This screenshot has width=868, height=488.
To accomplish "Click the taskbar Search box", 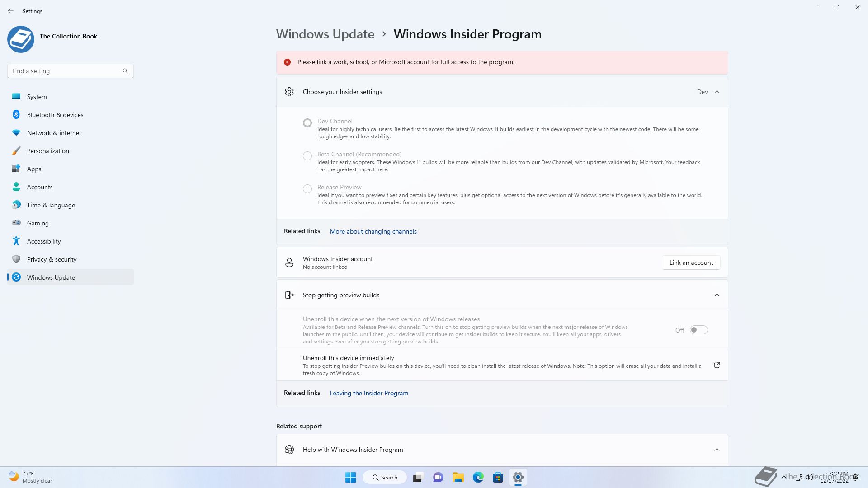I will [x=385, y=477].
